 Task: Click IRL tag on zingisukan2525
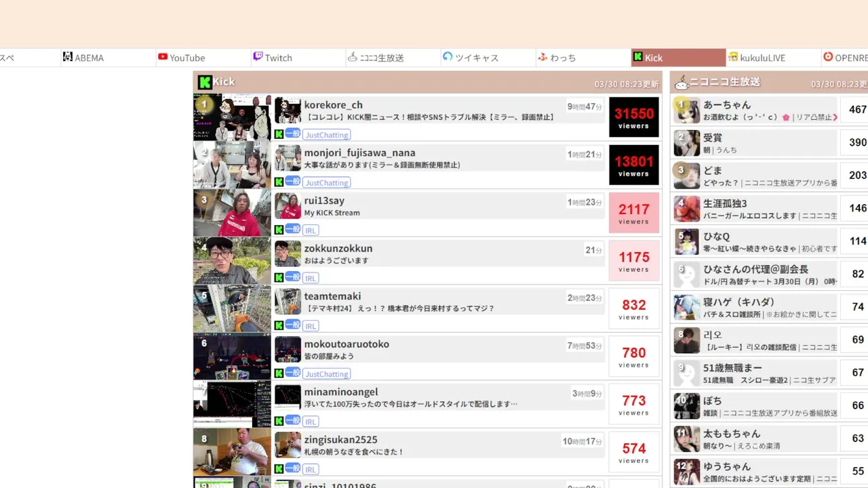click(x=311, y=470)
